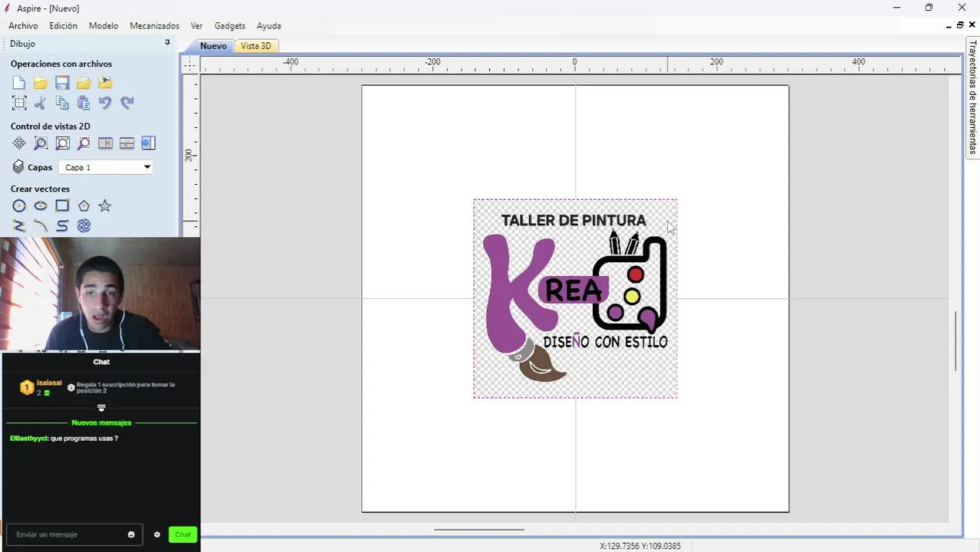Switch to the Nuevo 2D tab

pos(213,46)
